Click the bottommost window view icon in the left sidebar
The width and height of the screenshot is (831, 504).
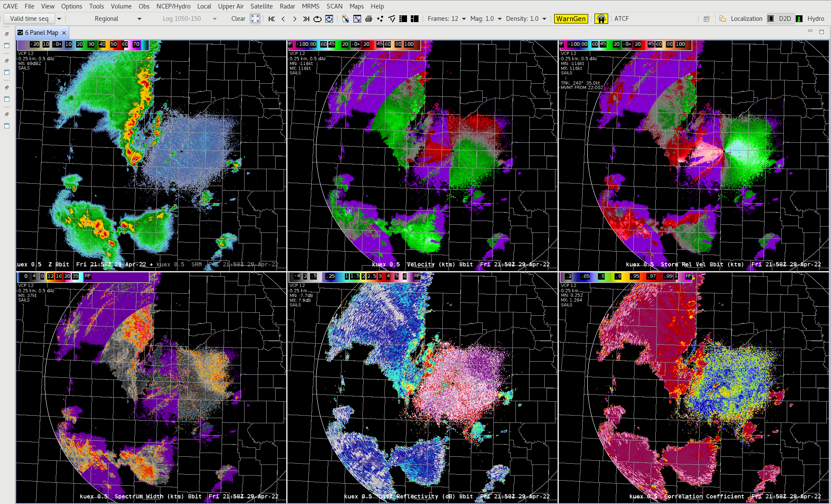7,126
